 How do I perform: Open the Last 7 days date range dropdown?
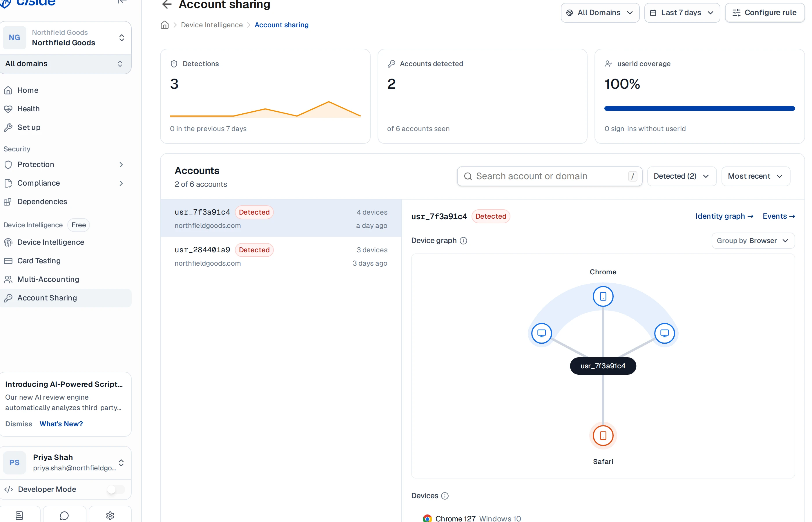tap(682, 12)
